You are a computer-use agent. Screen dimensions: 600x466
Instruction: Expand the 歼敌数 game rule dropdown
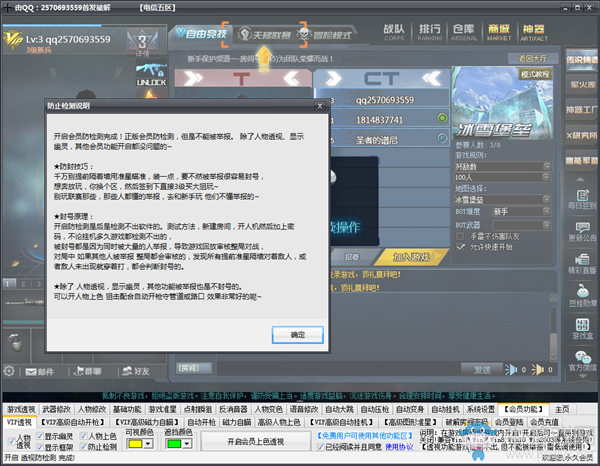tap(547, 166)
